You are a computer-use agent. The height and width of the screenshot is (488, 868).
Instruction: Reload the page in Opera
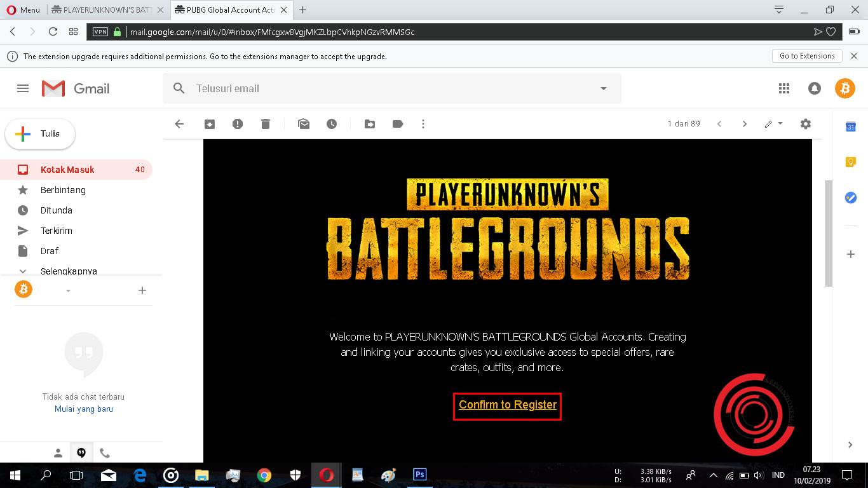53,31
